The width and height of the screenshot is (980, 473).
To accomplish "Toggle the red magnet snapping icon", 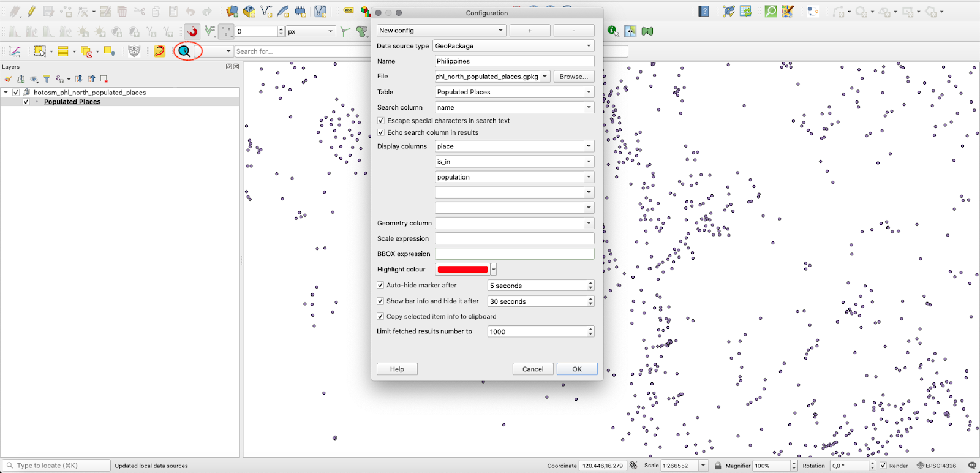I will 192,31.
